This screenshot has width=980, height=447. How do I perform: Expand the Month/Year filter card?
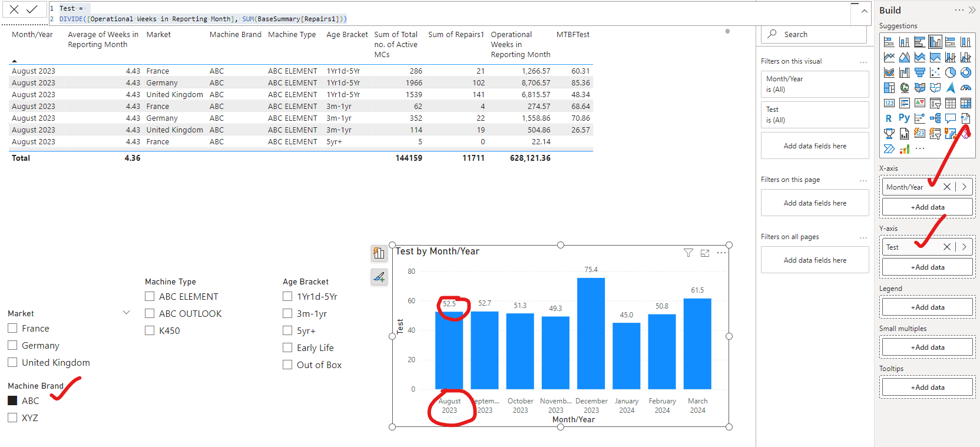[x=815, y=84]
